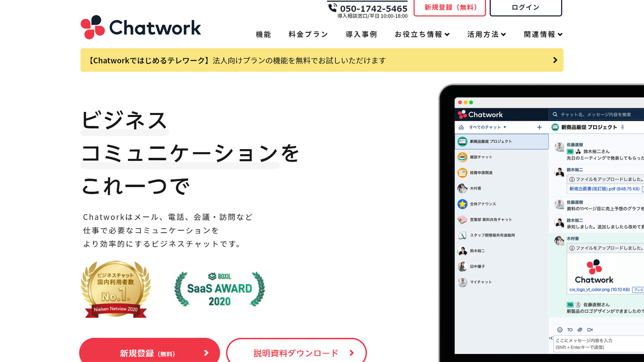Image resolution: width=644 pixels, height=362 pixels.
Task: Open the 機能 menu item
Action: click(263, 34)
